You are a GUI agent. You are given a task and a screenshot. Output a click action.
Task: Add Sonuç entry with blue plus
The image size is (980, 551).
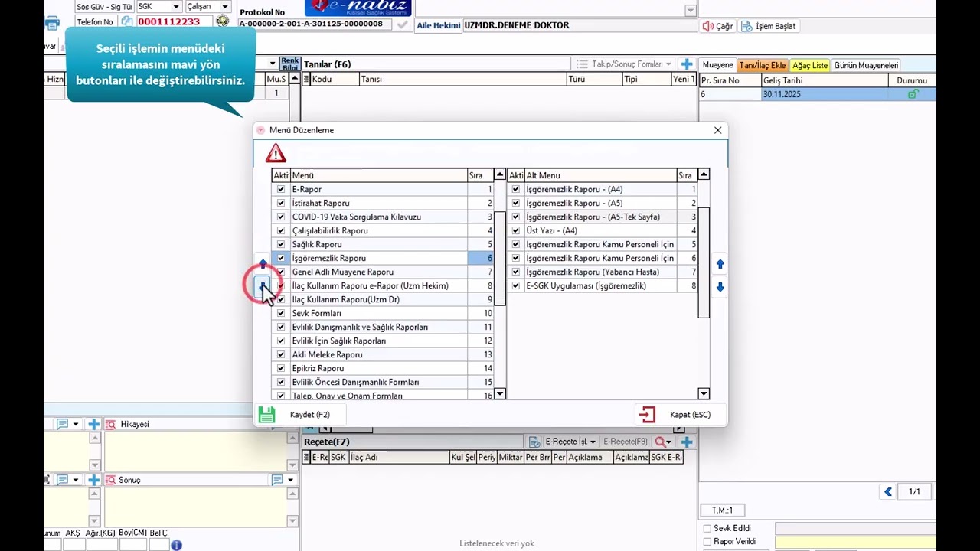tap(93, 480)
